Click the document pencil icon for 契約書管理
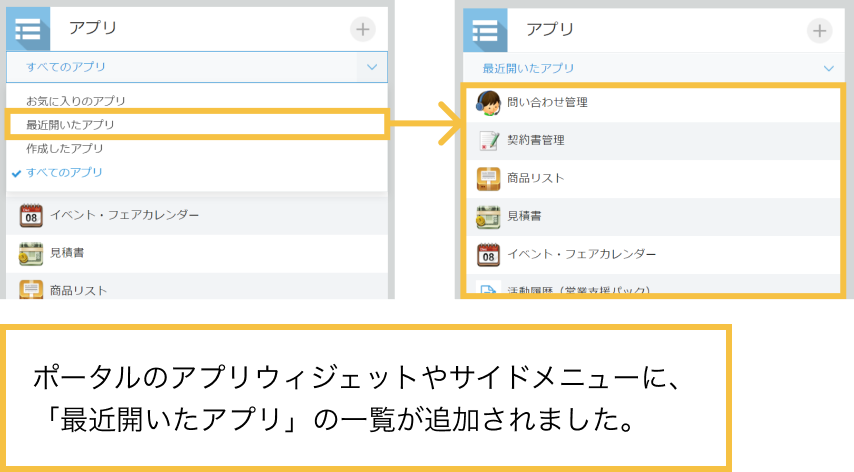The width and height of the screenshot is (854, 472). click(x=489, y=140)
